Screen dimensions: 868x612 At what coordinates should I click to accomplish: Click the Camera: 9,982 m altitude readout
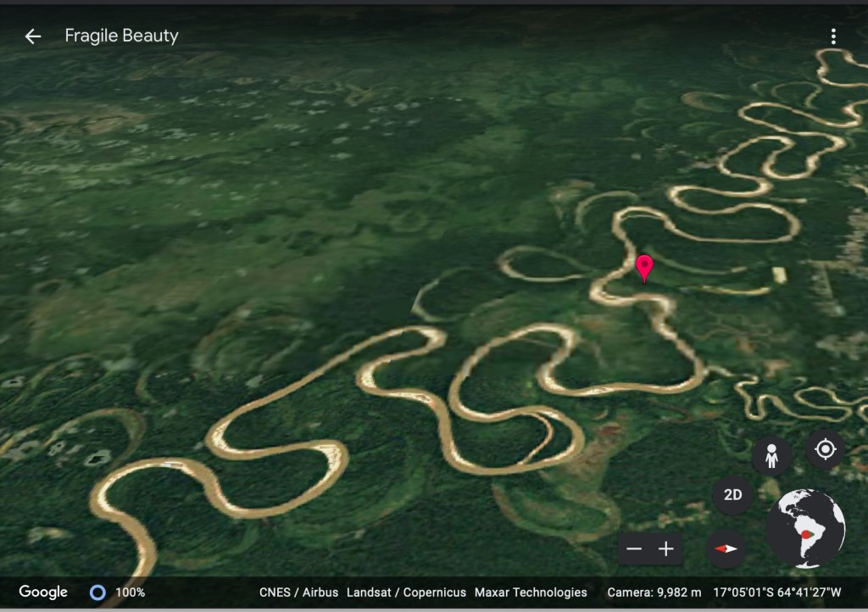[654, 593]
